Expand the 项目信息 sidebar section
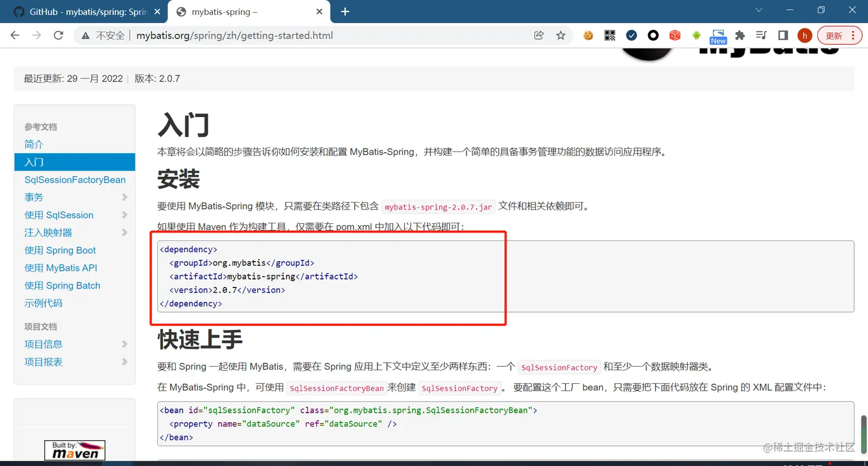The height and width of the screenshot is (466, 868). click(x=125, y=344)
